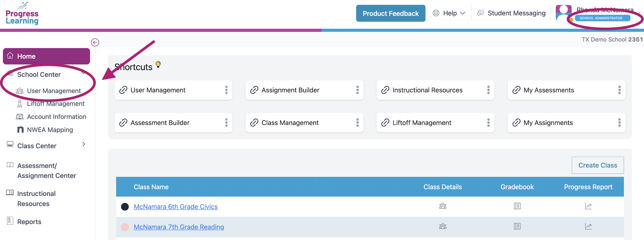Open class details for McNamara 7th Grade Reading
The width and height of the screenshot is (644, 240).
[443, 226]
